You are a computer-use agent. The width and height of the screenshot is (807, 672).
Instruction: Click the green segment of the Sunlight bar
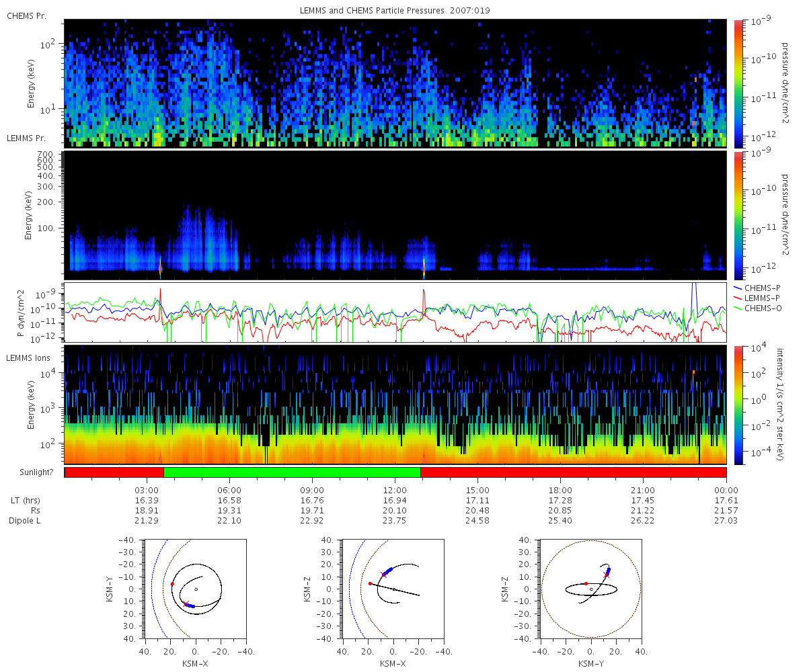[292, 472]
